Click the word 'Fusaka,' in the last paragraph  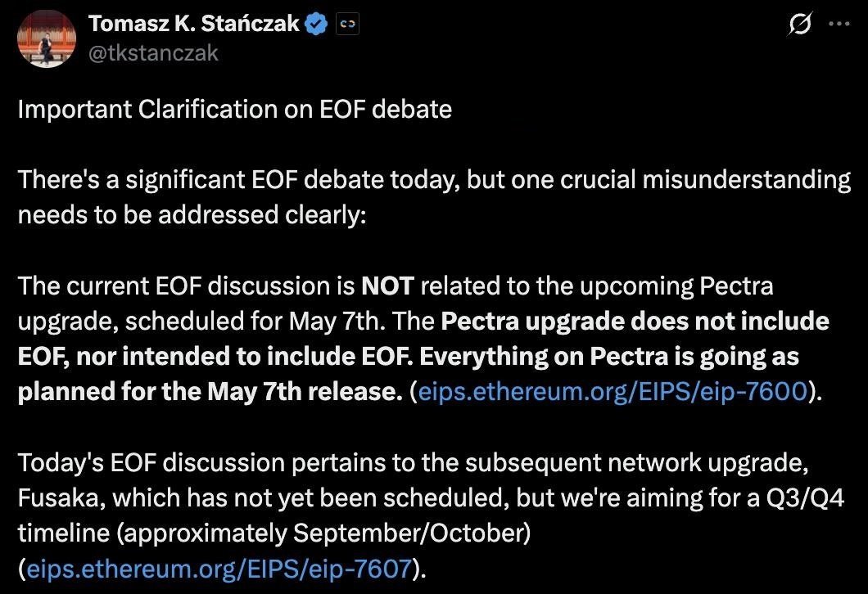tap(61, 498)
